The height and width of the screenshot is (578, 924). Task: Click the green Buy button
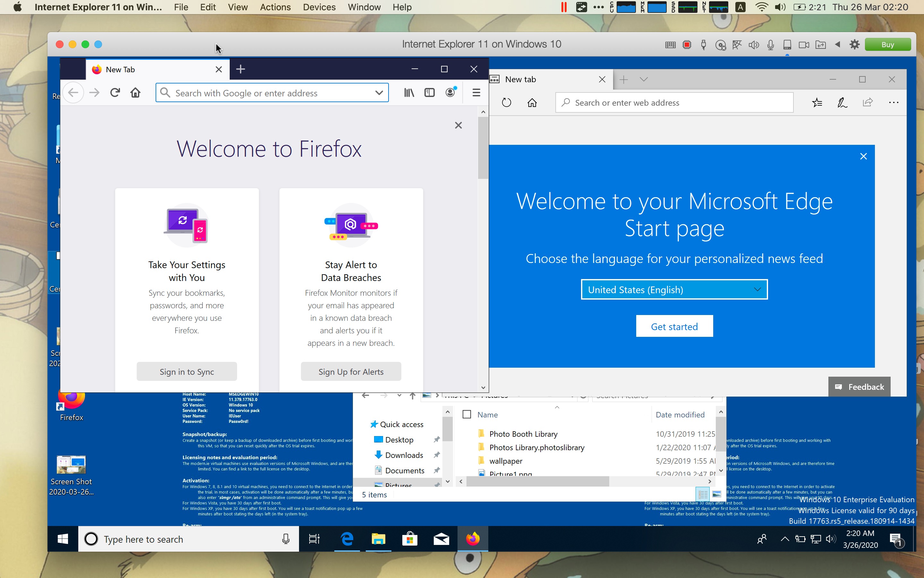tap(888, 45)
